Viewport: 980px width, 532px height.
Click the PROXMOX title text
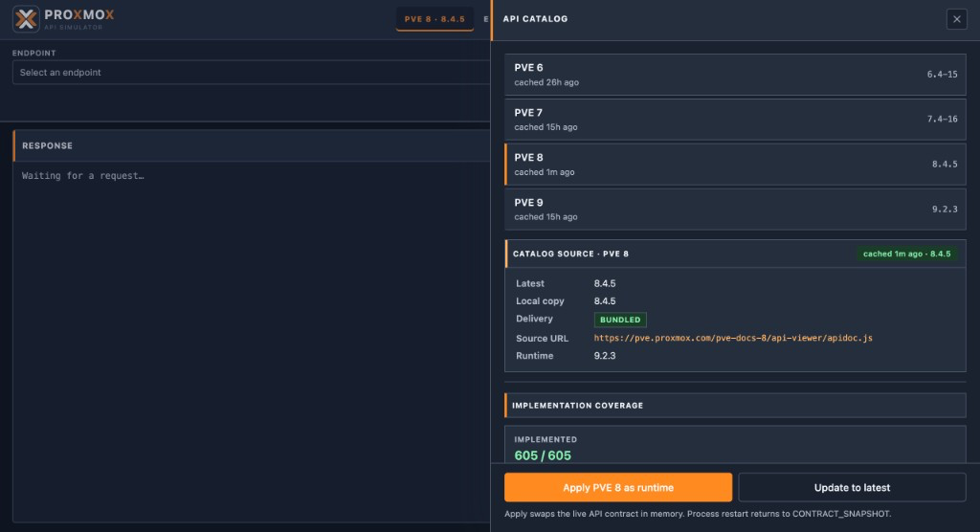pyautogui.click(x=79, y=15)
